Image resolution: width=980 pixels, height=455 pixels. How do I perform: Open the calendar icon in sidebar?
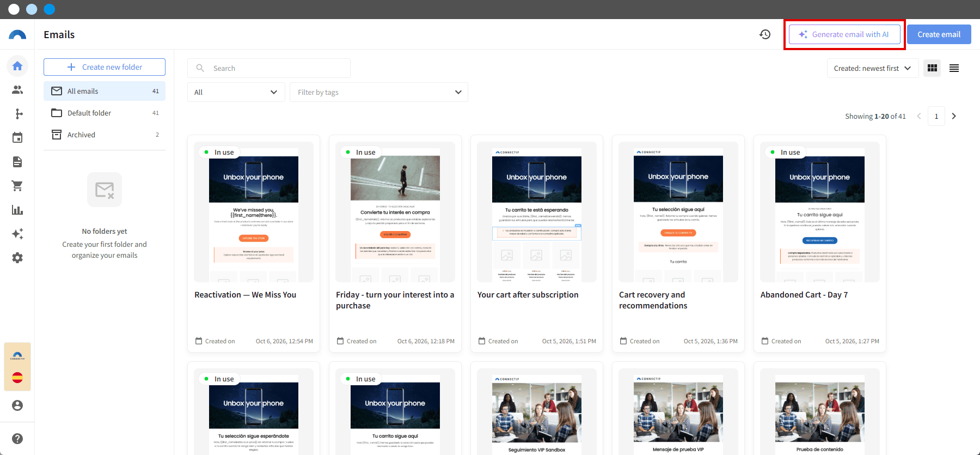coord(17,138)
